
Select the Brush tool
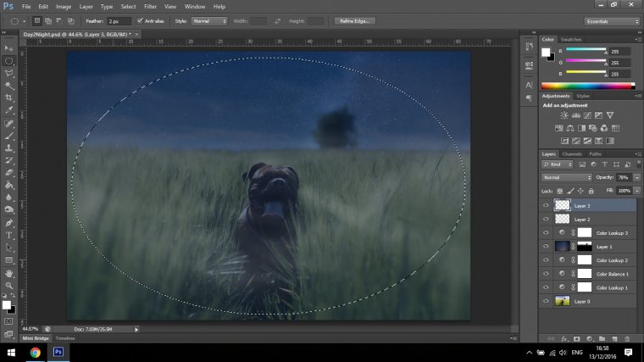(x=8, y=136)
